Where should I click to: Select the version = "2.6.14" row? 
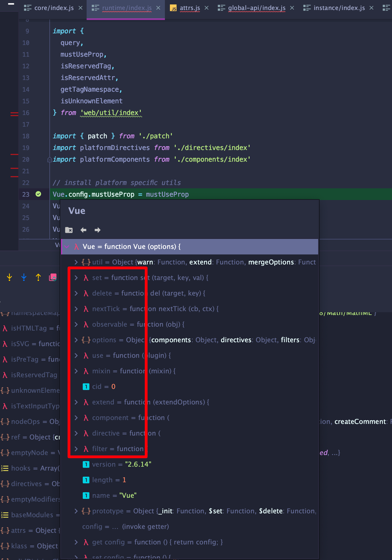point(190,464)
